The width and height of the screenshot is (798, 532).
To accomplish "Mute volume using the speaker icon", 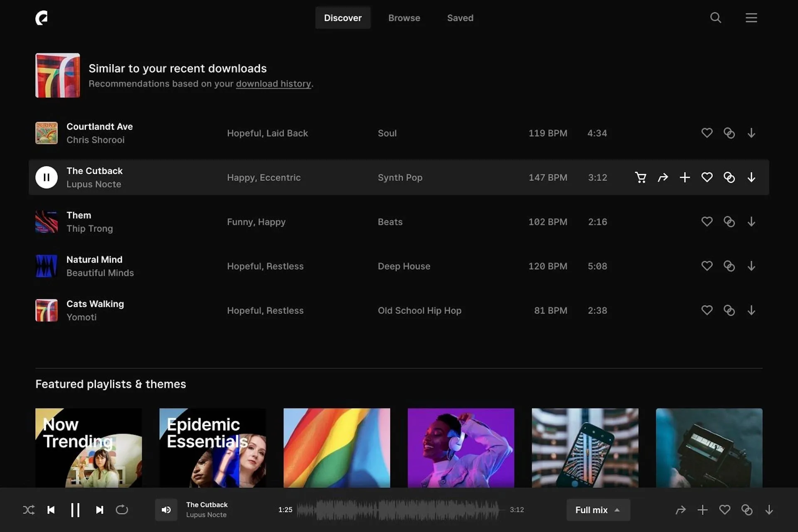I will [x=166, y=510].
